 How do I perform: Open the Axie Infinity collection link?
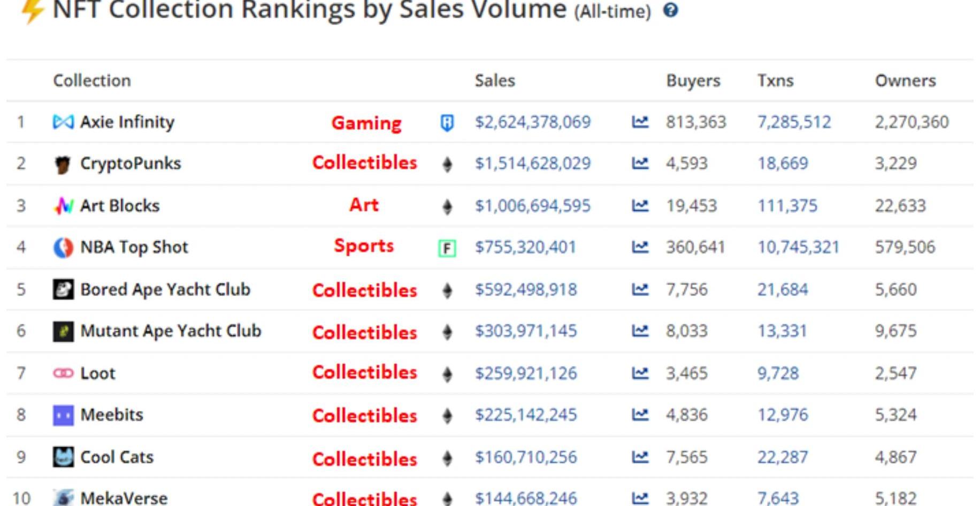tap(127, 122)
